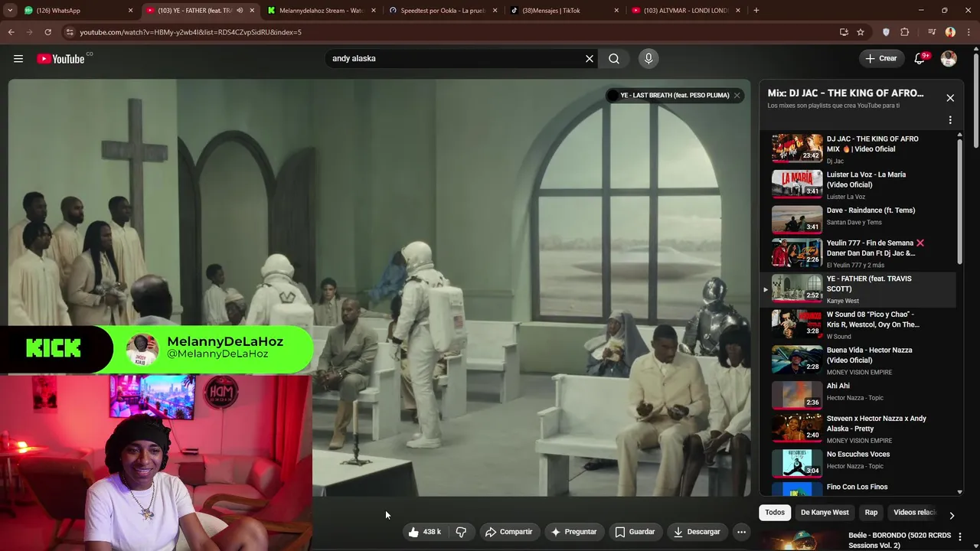Close the YE - FATHER tab

pos(252,11)
